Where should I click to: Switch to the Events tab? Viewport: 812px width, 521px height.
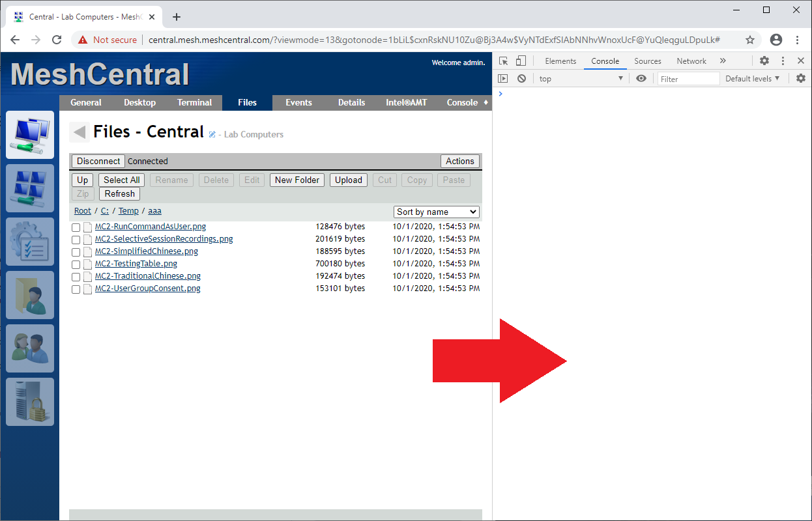(x=299, y=102)
